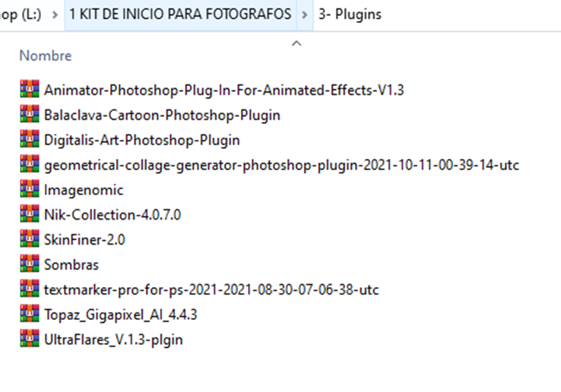Select the Nik-Collection-4.0.7.0 file name
The height and width of the screenshot is (392, 561).
(x=113, y=214)
